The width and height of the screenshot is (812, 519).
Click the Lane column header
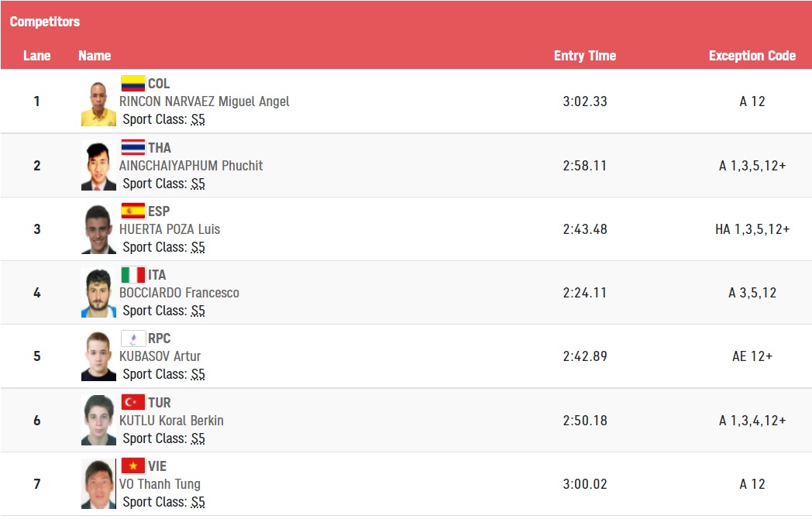pos(36,56)
